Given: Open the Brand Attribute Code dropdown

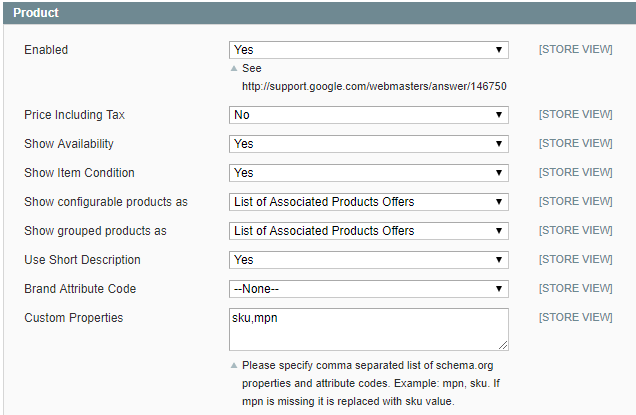Looking at the screenshot, I should pyautogui.click(x=368, y=289).
